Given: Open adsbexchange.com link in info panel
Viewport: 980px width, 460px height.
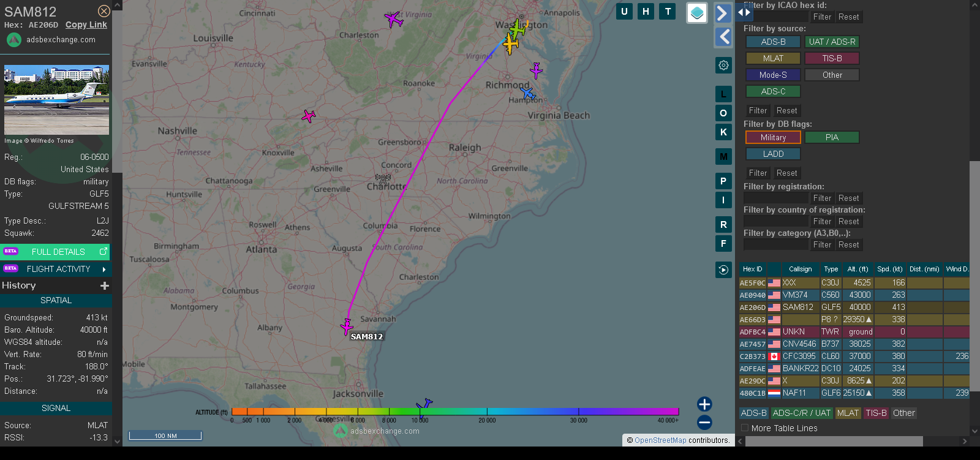Looking at the screenshot, I should 61,39.
